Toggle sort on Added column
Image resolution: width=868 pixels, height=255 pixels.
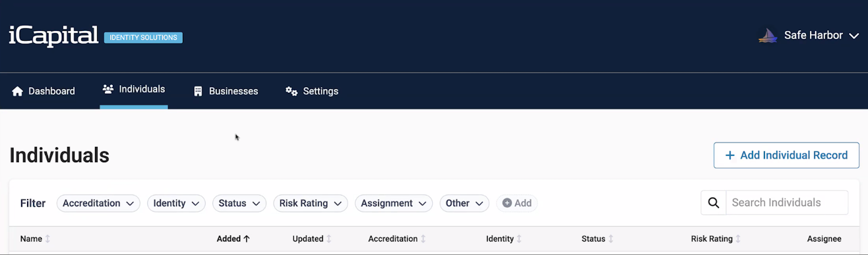click(247, 239)
